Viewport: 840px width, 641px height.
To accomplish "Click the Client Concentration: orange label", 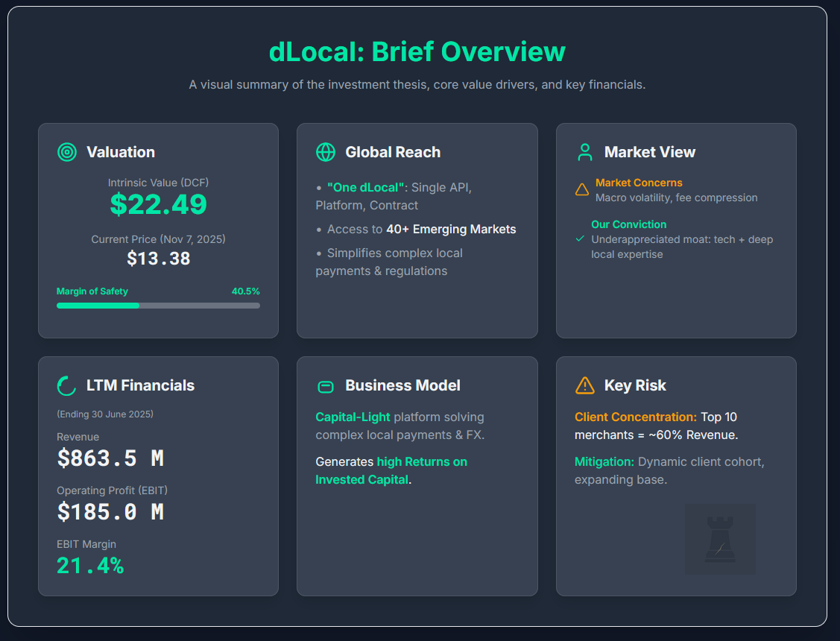I will pos(635,417).
